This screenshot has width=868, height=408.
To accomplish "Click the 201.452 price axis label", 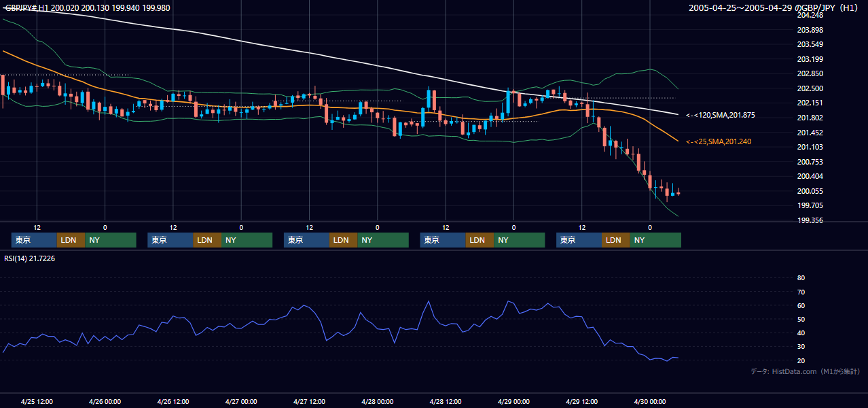I will [x=810, y=133].
